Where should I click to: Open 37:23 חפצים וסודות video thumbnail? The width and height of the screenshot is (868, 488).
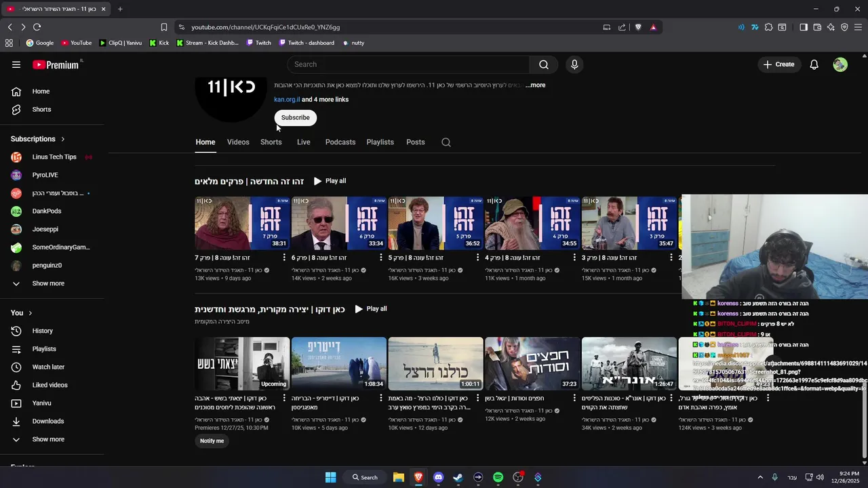(532, 364)
